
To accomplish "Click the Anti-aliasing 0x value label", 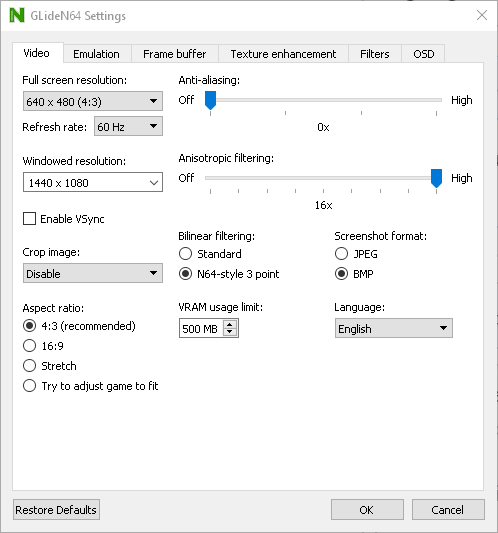I will pyautogui.click(x=323, y=127).
